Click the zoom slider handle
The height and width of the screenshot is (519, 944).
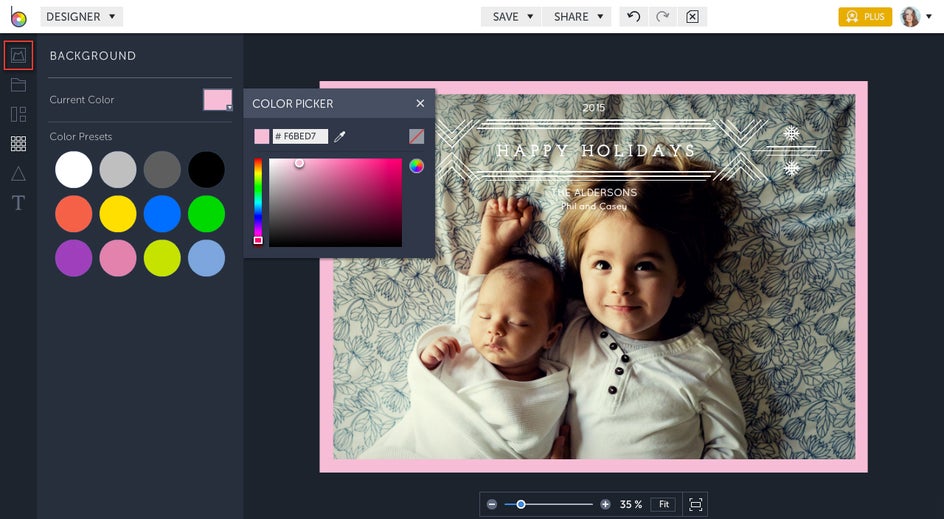point(521,505)
